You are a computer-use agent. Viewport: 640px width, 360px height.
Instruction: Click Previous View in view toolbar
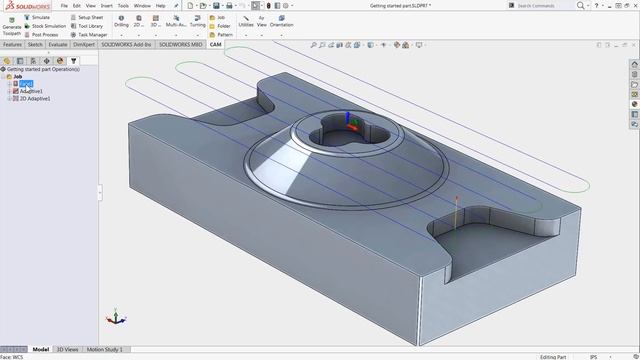tap(331, 45)
